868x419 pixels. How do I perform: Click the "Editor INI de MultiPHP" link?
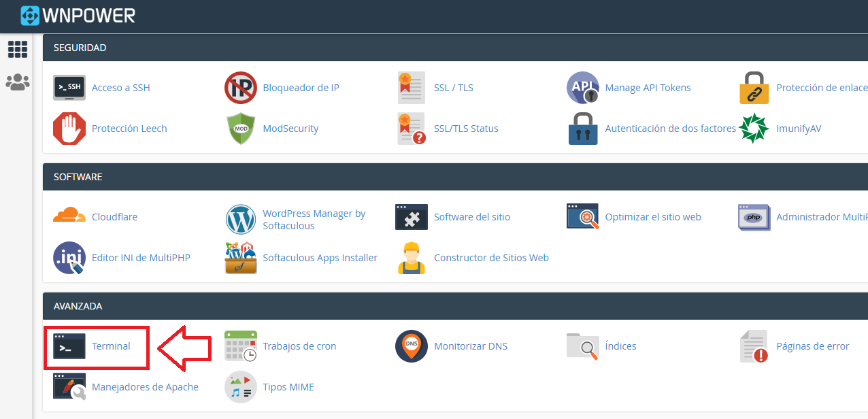coord(140,257)
